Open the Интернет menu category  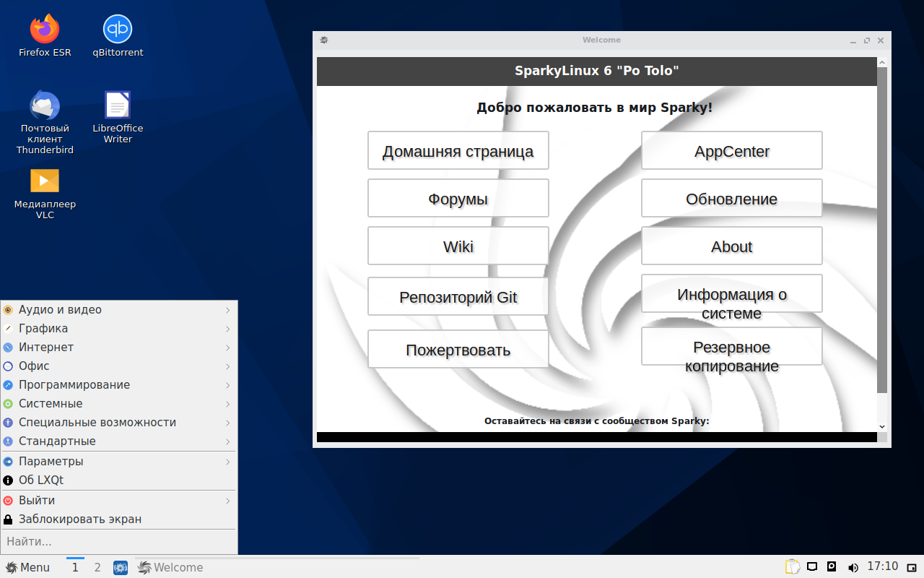pos(119,348)
